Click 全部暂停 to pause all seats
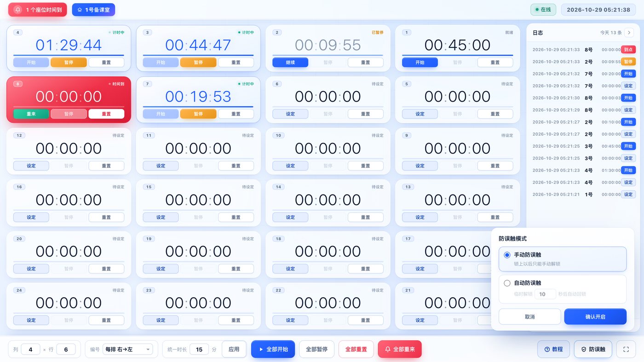This screenshot has height=362, width=644. click(317, 349)
